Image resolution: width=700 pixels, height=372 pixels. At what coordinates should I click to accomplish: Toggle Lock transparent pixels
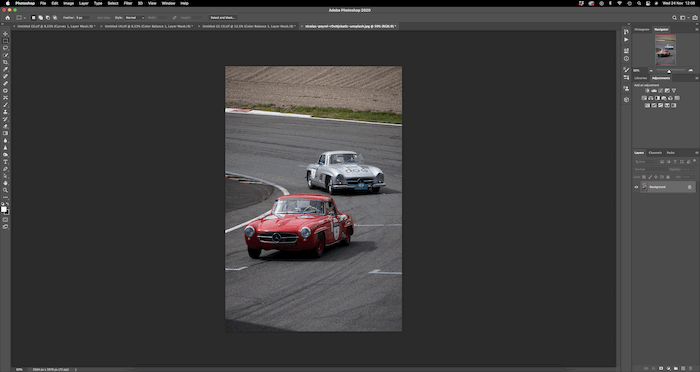644,177
